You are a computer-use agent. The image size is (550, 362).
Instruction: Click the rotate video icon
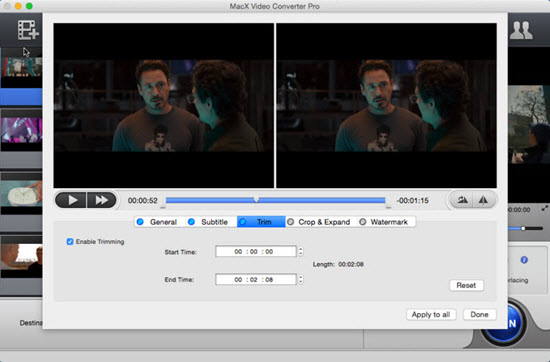coord(462,200)
